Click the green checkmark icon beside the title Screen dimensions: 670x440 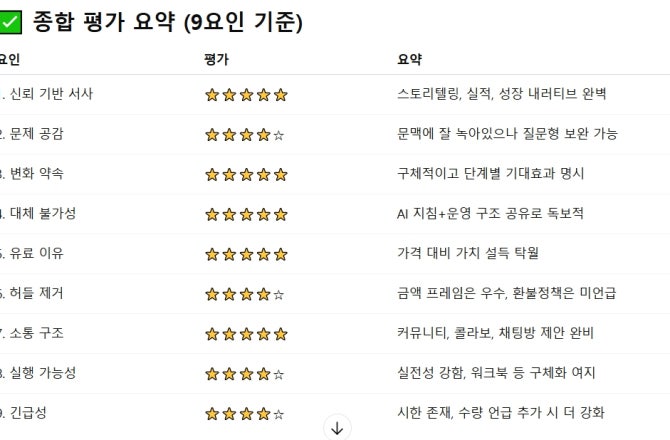point(10,22)
